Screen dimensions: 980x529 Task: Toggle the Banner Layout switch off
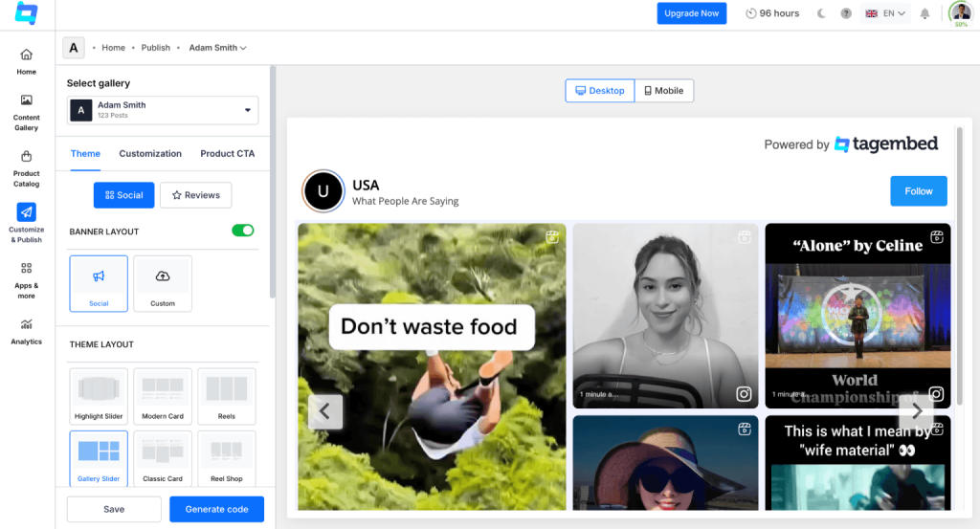pos(242,231)
